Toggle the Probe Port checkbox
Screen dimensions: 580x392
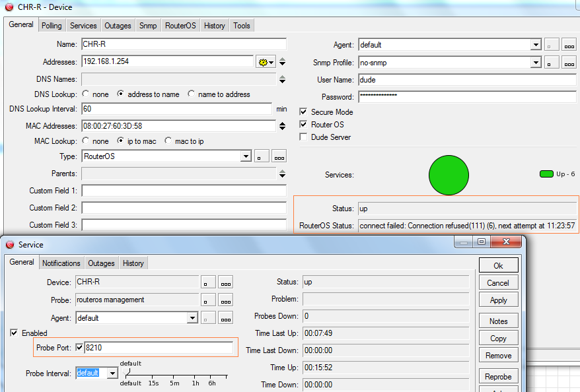[x=79, y=347]
